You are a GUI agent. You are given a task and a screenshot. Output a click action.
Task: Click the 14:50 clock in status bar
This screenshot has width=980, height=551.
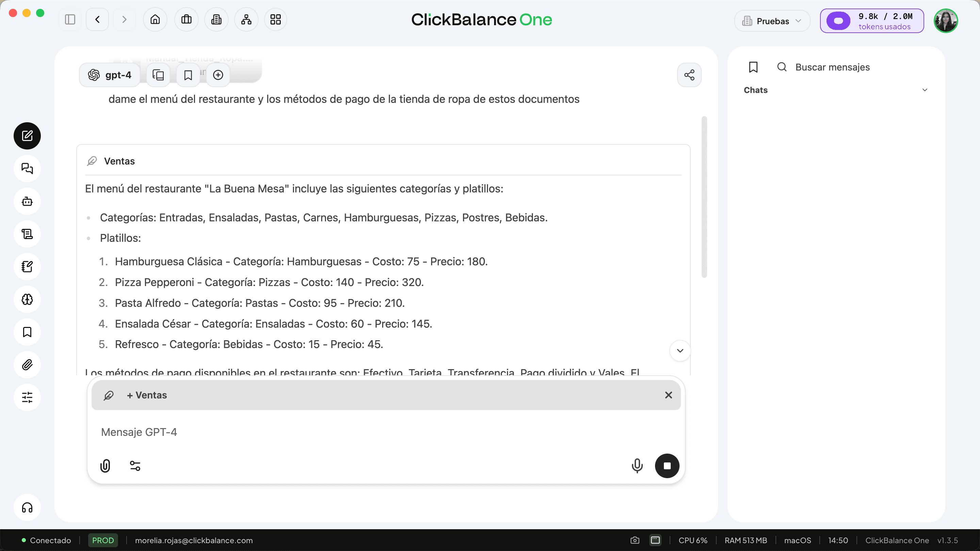(x=838, y=540)
